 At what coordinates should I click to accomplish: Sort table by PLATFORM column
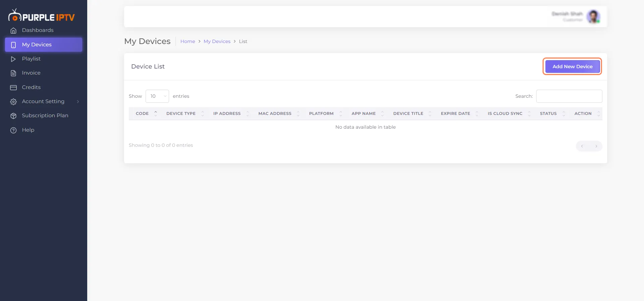pyautogui.click(x=324, y=114)
